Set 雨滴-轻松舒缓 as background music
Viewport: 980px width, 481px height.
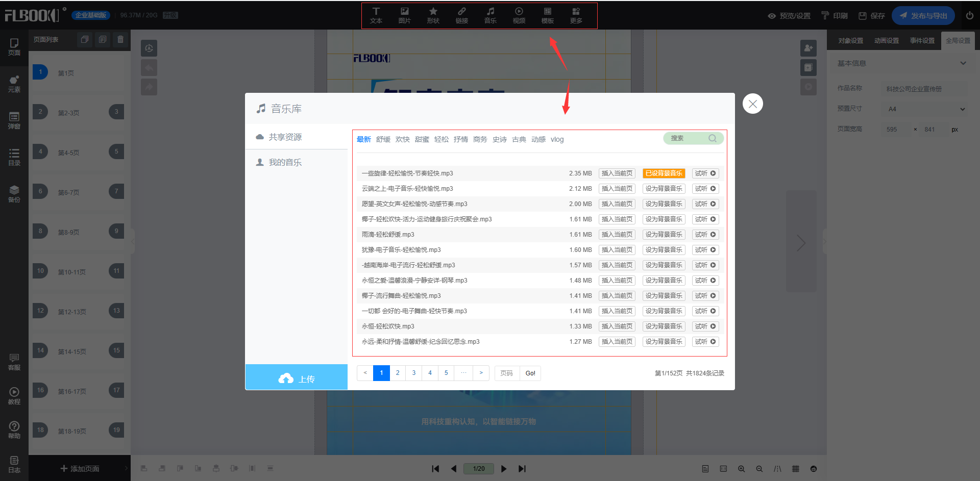[664, 235]
